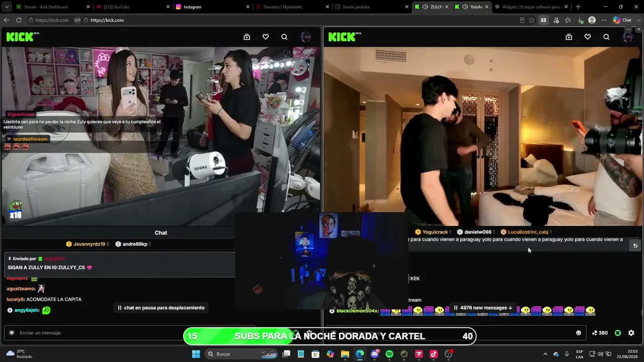644x362 pixels.
Task: Collapse the pinned message in right chat
Action: coord(635,245)
